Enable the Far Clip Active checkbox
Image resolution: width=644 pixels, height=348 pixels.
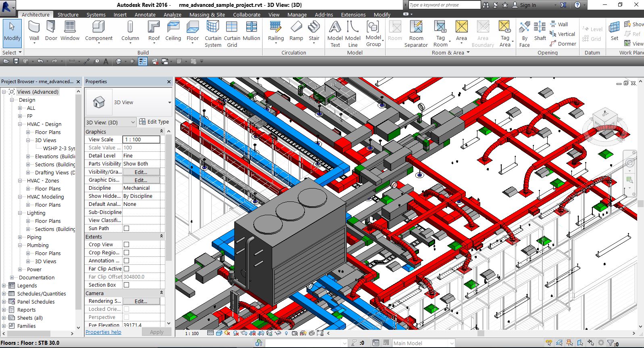(126, 268)
